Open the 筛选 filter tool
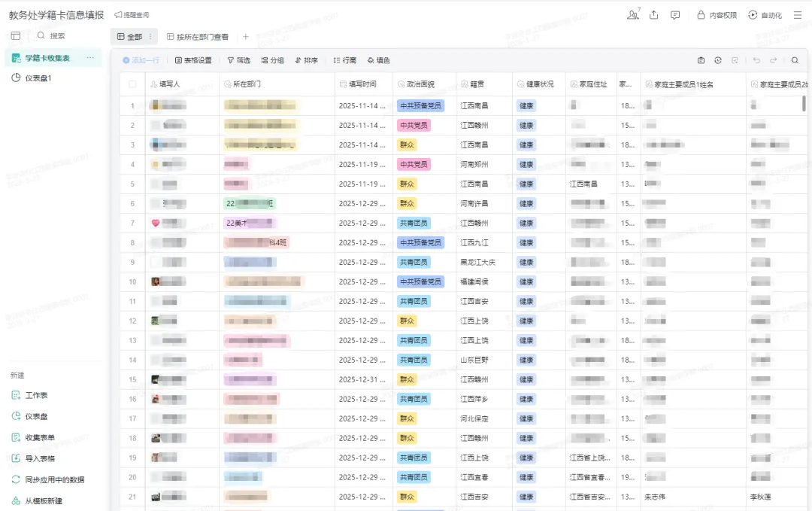The width and height of the screenshot is (812, 511). (238, 60)
